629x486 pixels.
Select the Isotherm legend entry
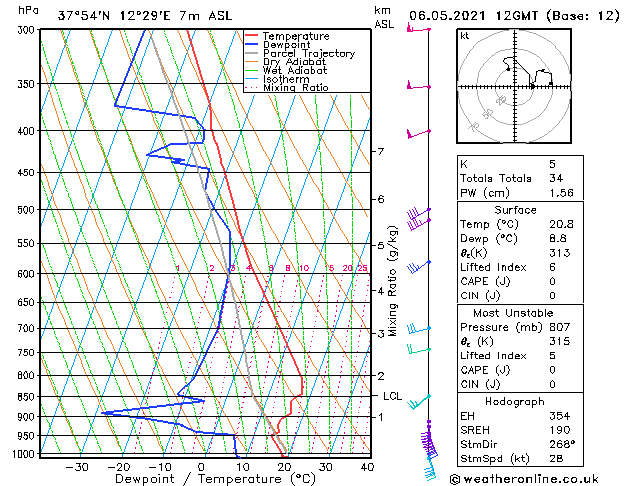tap(286, 79)
